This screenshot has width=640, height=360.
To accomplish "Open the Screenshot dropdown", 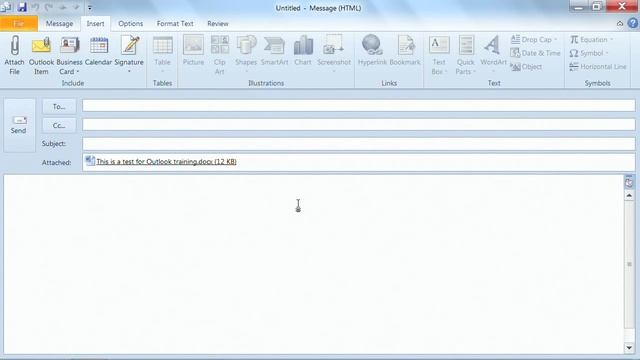I will tap(334, 55).
